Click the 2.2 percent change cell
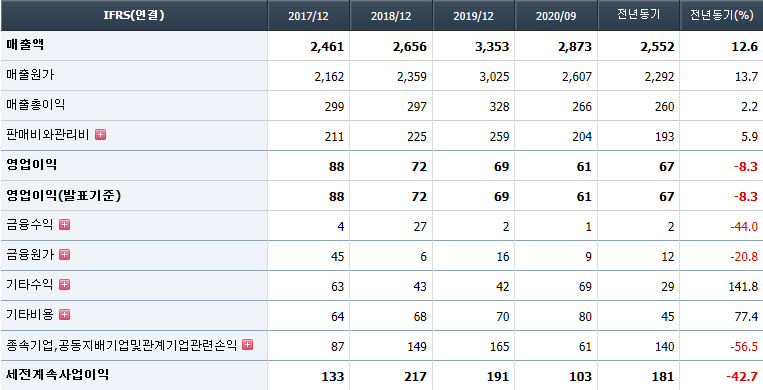Viewport: 763px width, 390px height. tap(751, 107)
